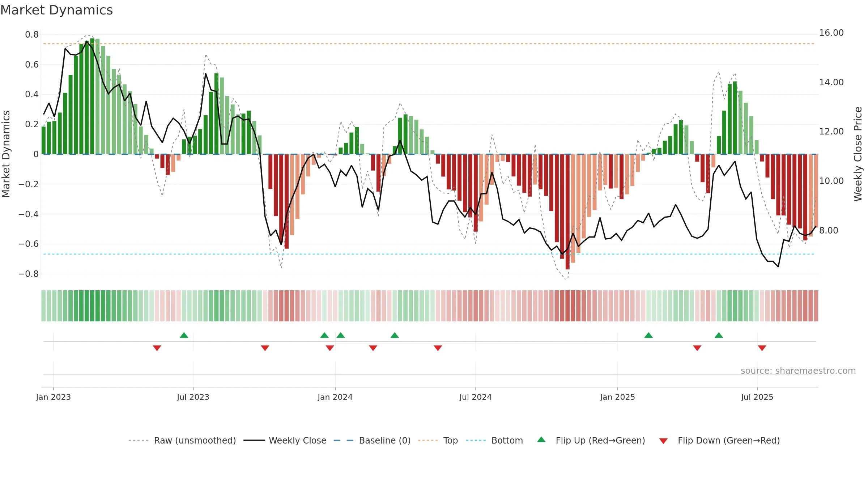Click the Jul 2023 x-axis label

pyautogui.click(x=193, y=397)
